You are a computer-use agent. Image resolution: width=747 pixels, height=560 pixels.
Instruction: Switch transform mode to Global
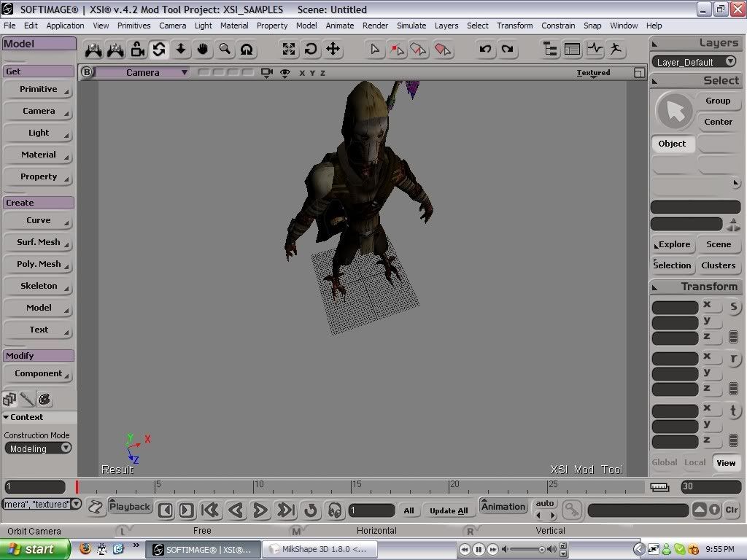pyautogui.click(x=665, y=462)
